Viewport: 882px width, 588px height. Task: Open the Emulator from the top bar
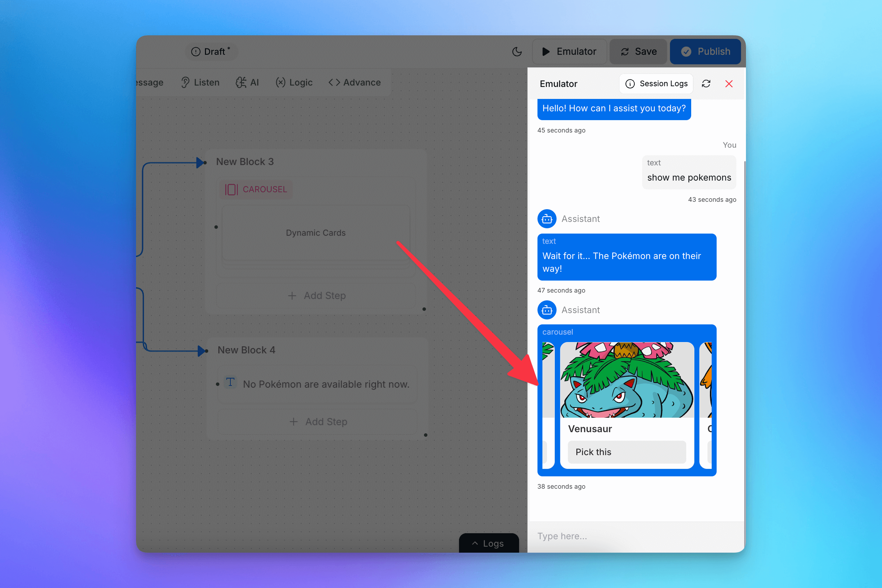click(569, 51)
